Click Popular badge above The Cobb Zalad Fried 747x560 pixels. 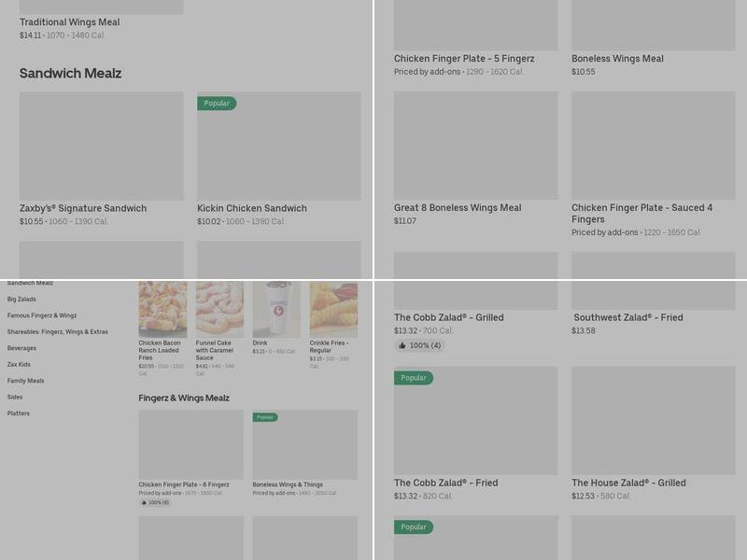(x=414, y=378)
